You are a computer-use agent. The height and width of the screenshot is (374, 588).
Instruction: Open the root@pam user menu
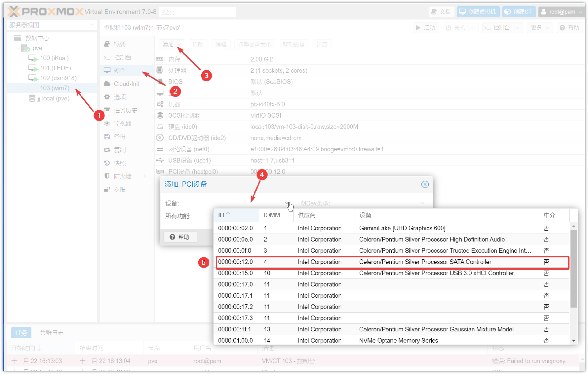coord(562,12)
